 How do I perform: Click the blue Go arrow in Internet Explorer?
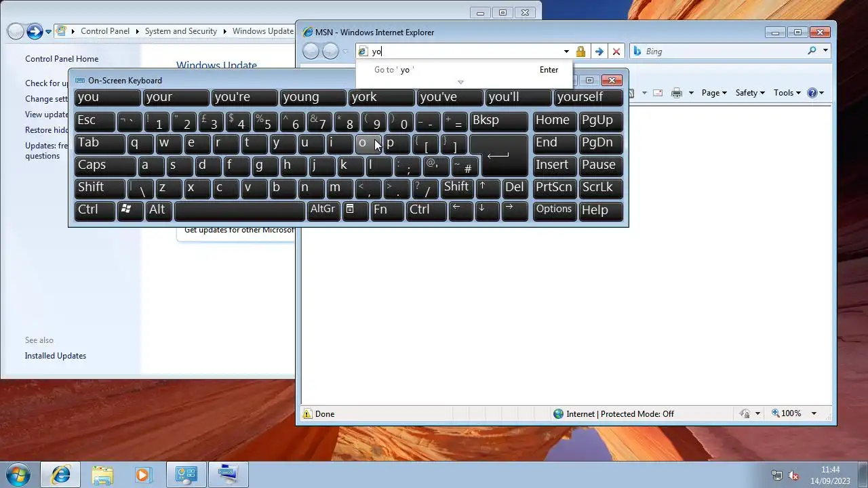point(599,52)
